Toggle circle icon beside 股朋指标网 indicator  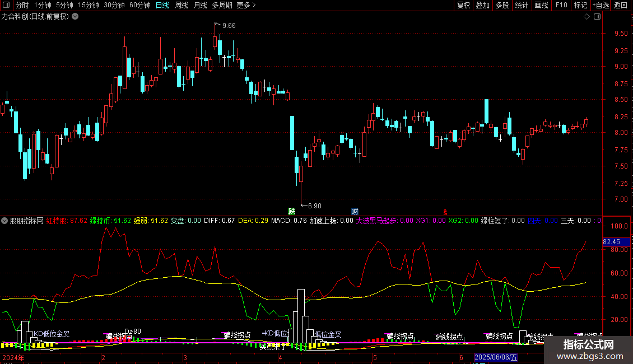[x=4, y=221]
